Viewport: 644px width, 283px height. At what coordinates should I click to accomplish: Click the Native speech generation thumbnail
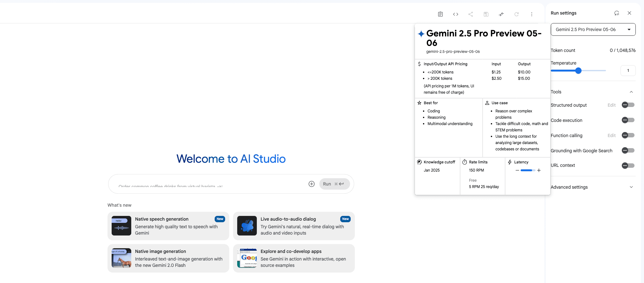121,226
